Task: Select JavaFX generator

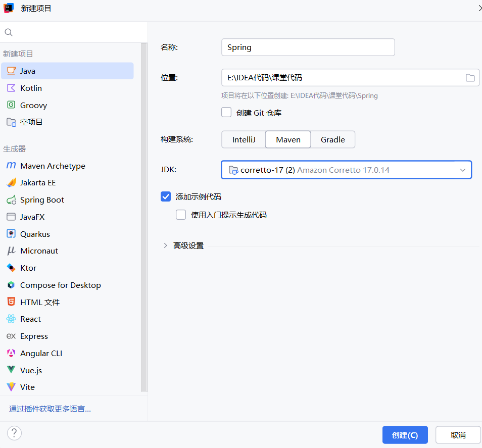Action: pos(67,217)
